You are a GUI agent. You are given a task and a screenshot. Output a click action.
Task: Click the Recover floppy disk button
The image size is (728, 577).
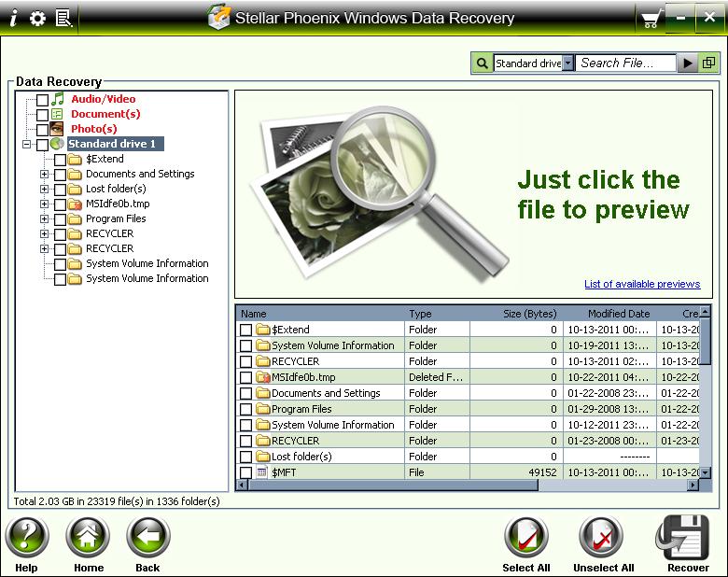[x=683, y=538]
